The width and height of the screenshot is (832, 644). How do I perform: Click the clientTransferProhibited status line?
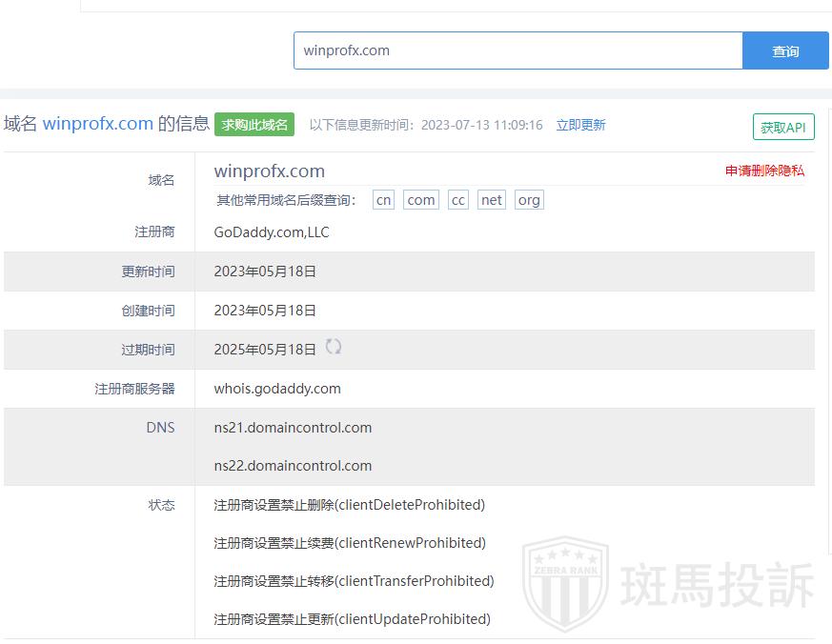[354, 581]
